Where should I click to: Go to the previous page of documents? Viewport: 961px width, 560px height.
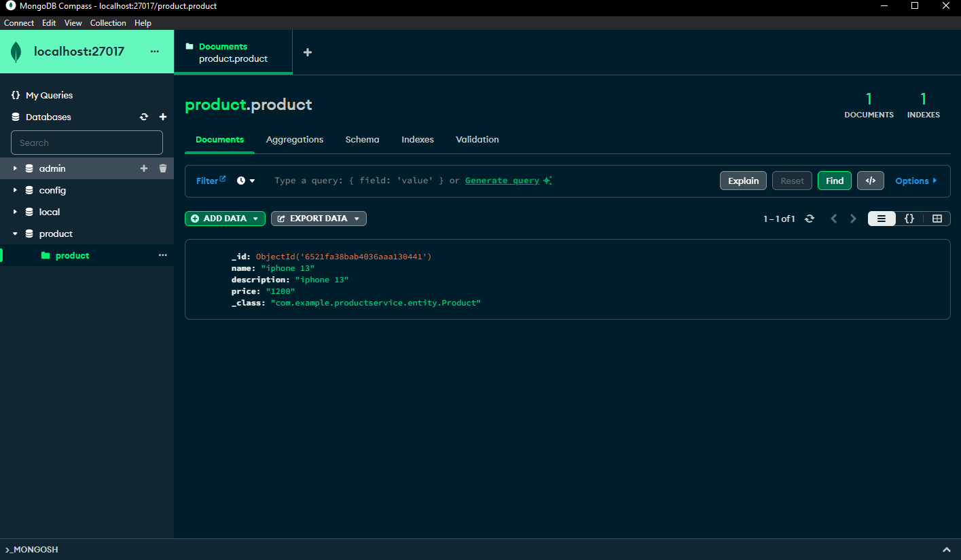pos(834,219)
